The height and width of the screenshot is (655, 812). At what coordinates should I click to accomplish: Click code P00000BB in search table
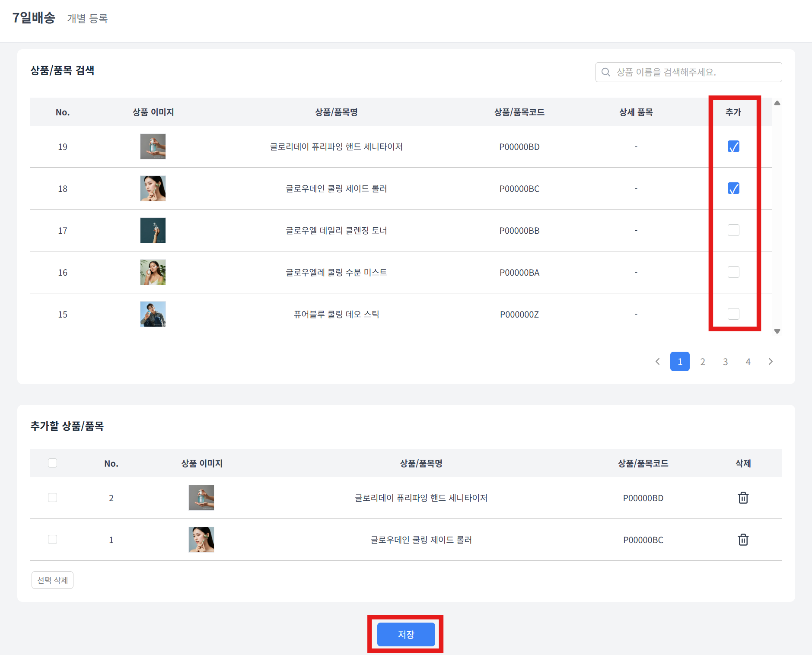(519, 231)
